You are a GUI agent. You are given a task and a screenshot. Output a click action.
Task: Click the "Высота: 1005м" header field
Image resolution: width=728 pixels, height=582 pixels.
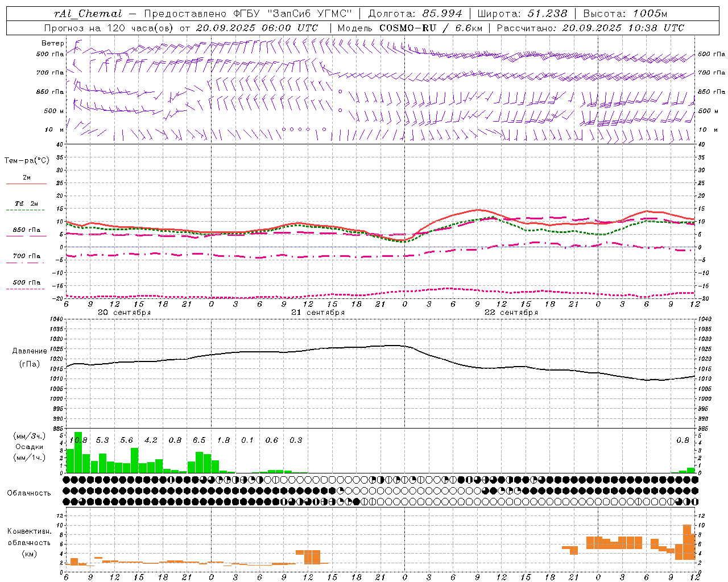pyautogui.click(x=625, y=14)
